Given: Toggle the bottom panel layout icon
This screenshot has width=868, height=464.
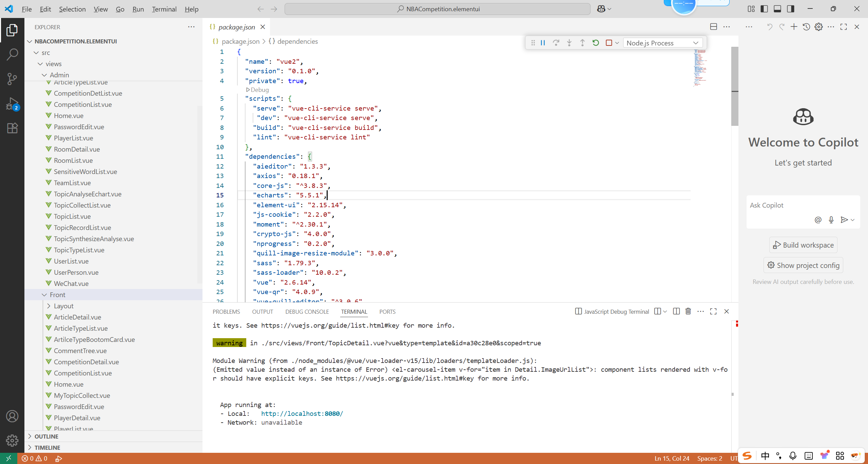Looking at the screenshot, I should point(777,9).
